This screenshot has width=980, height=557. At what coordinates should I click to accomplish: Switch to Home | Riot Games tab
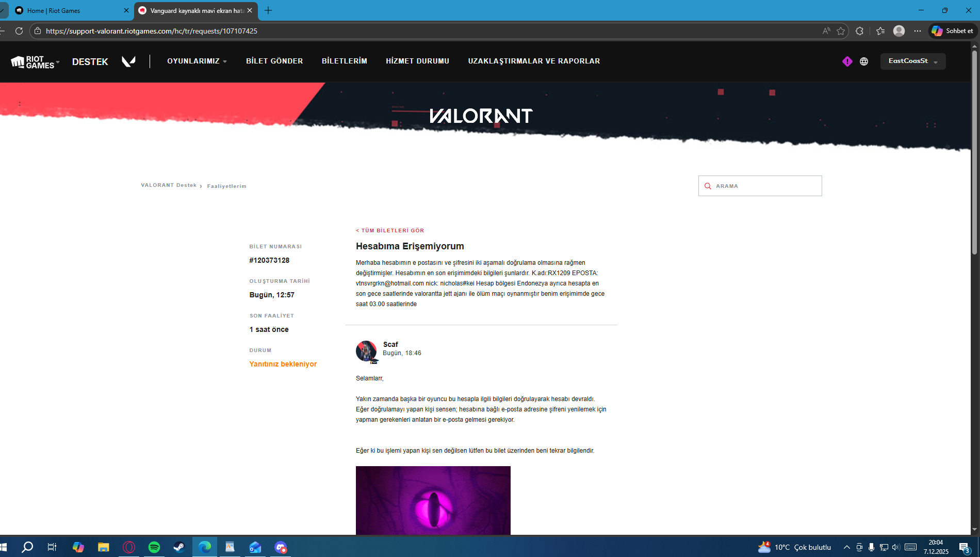tap(71, 10)
